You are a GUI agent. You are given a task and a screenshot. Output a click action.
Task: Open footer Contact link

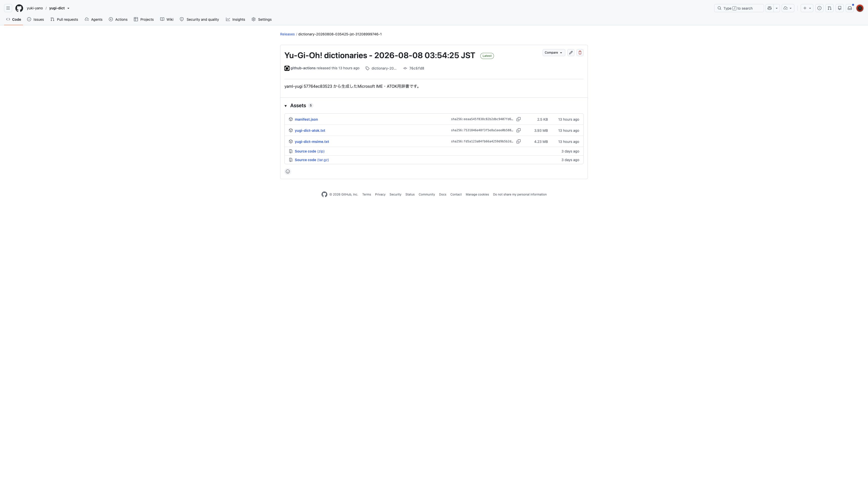click(456, 195)
